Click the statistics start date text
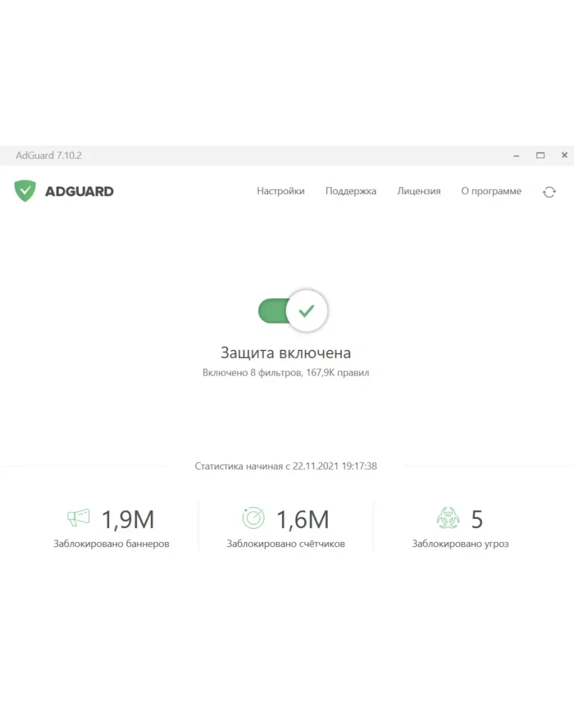The image size is (574, 728). (286, 466)
